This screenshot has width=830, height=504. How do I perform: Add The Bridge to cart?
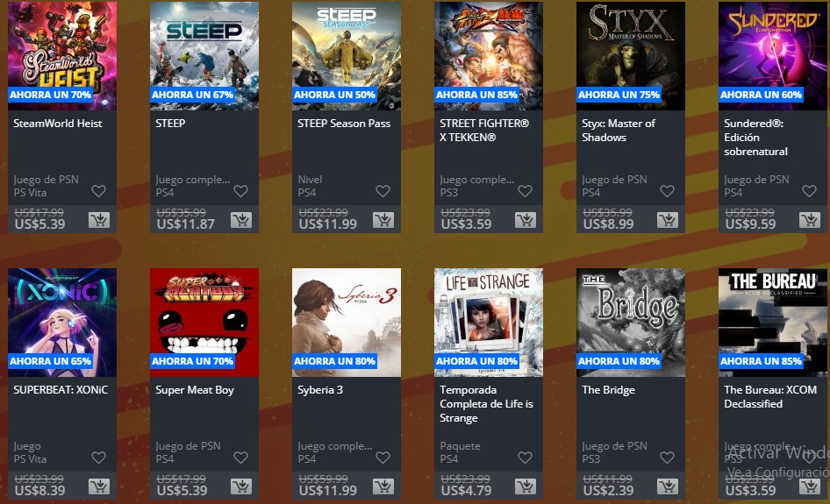668,486
